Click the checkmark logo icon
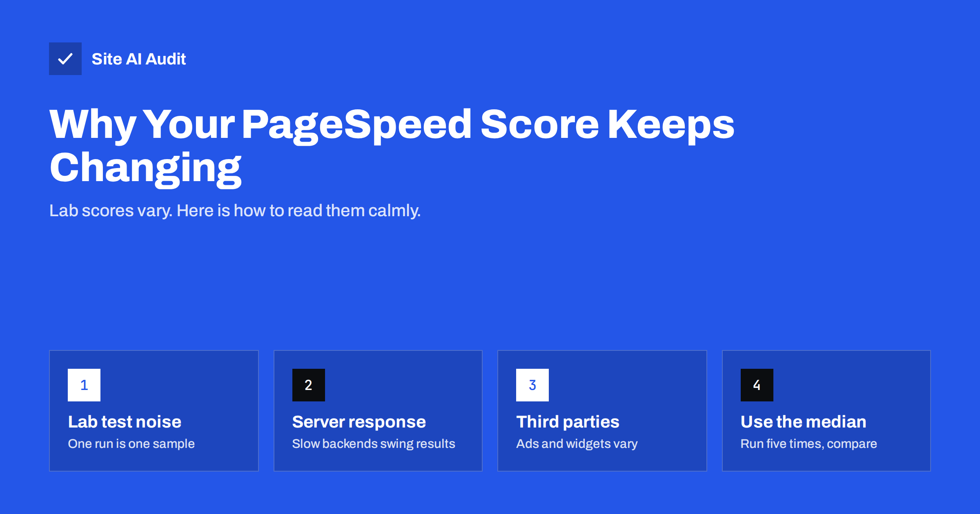This screenshot has width=980, height=514. (65, 59)
